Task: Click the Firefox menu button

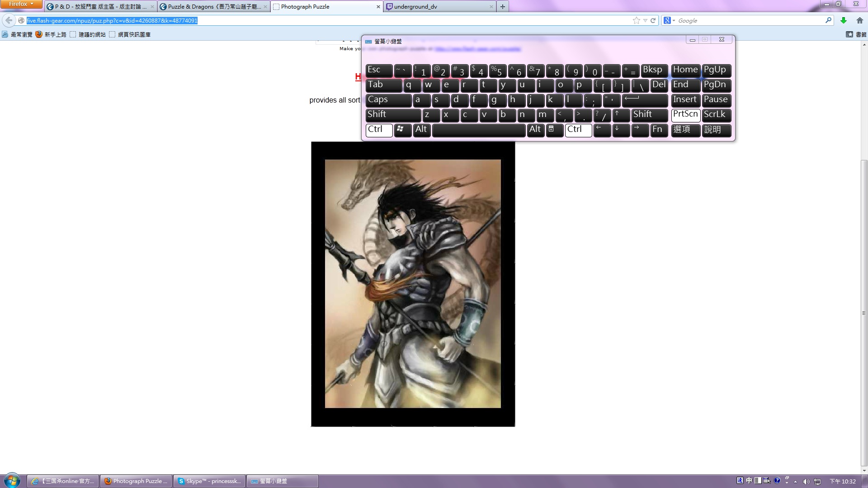Action: 21,4
